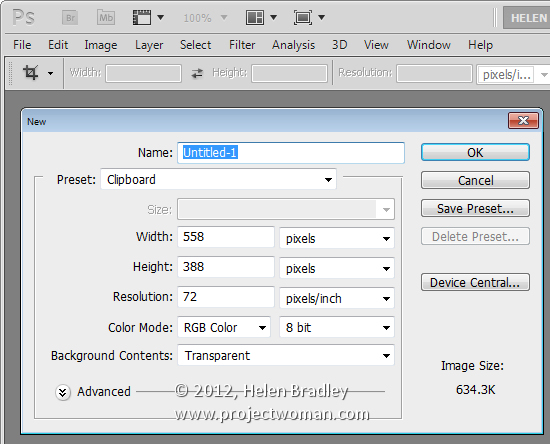550x444 pixels.
Task: Confirm the dialog with OK
Action: point(475,153)
